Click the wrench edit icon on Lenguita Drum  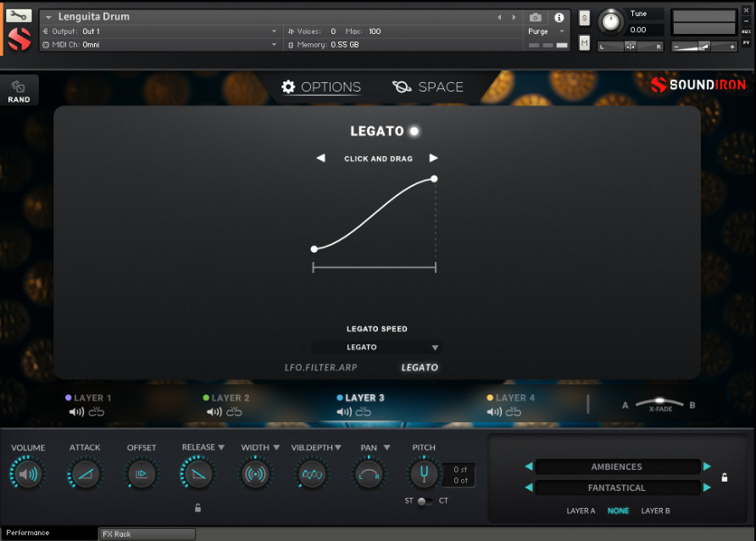(19, 15)
